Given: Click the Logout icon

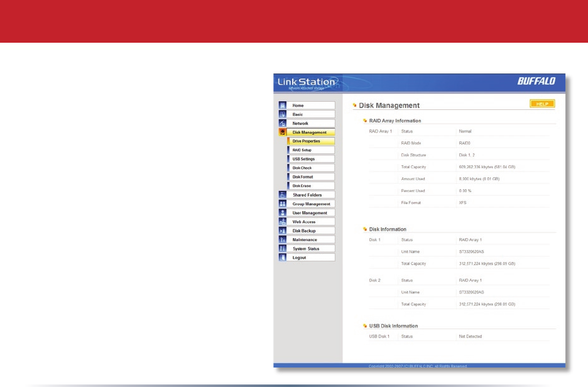Looking at the screenshot, I should click(282, 258).
